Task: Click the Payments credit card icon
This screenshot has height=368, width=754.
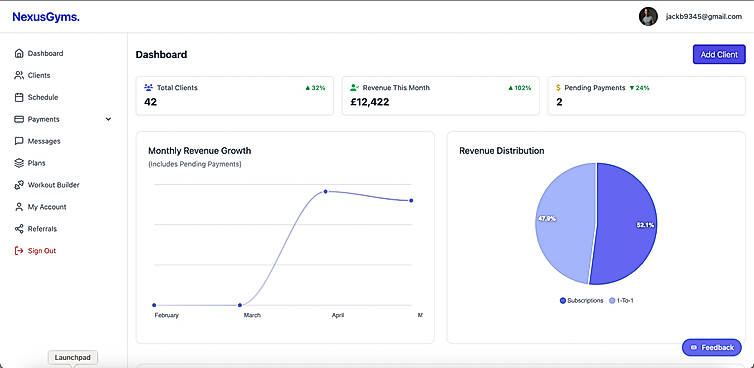Action: [x=19, y=119]
